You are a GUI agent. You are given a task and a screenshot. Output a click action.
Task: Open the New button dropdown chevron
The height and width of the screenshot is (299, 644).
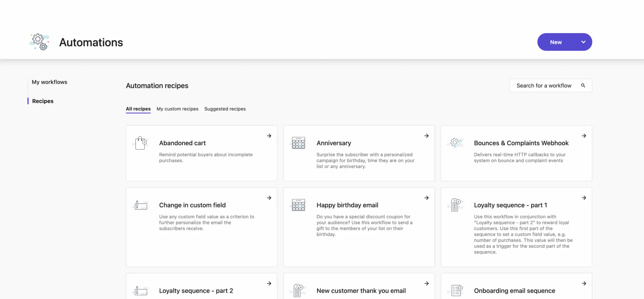coord(583,42)
